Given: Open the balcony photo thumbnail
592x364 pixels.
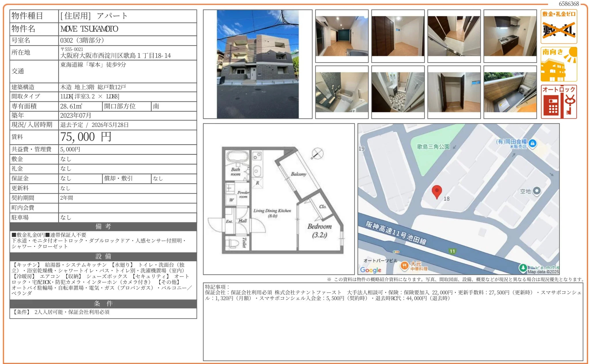Looking at the screenshot, I should pos(510,92).
